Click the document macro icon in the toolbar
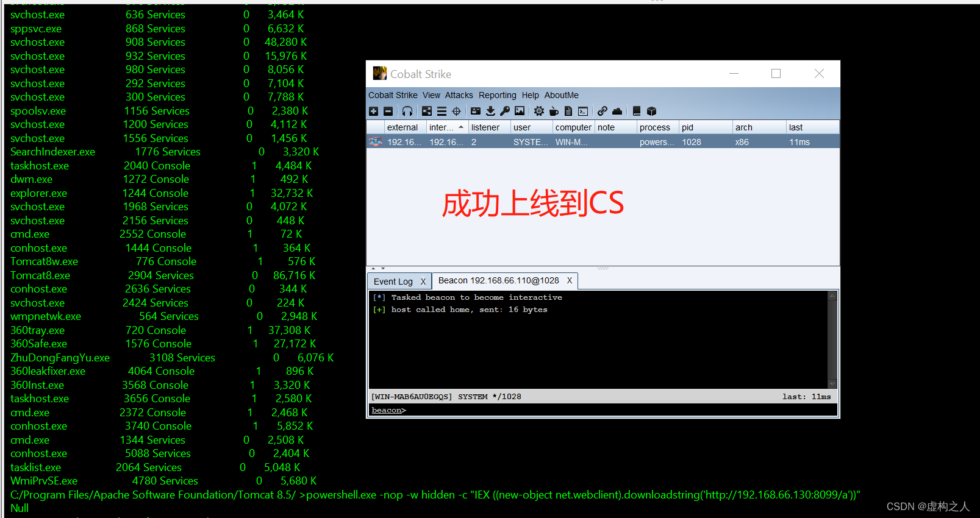 (568, 111)
